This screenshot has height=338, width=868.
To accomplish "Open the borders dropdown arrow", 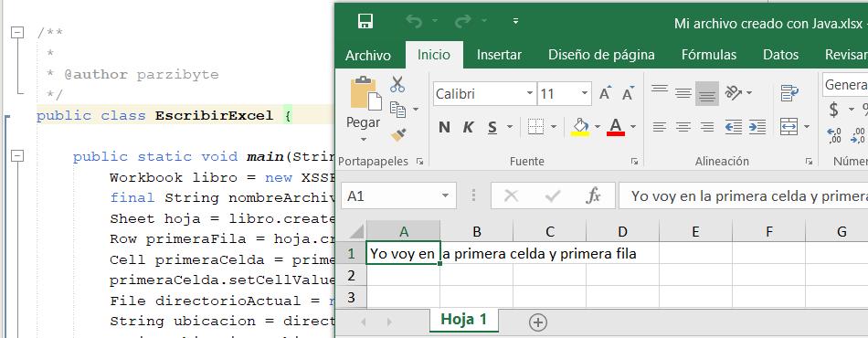I will click(554, 127).
